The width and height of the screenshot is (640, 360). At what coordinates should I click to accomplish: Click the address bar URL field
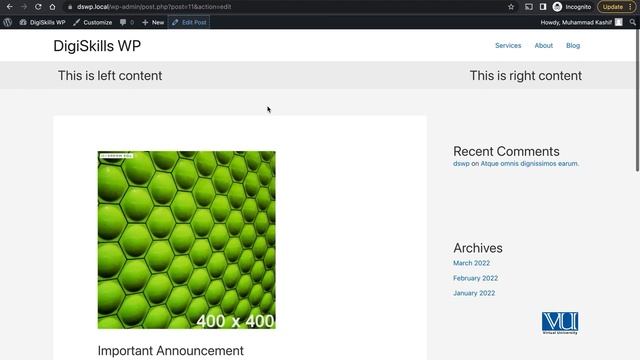tap(286, 7)
